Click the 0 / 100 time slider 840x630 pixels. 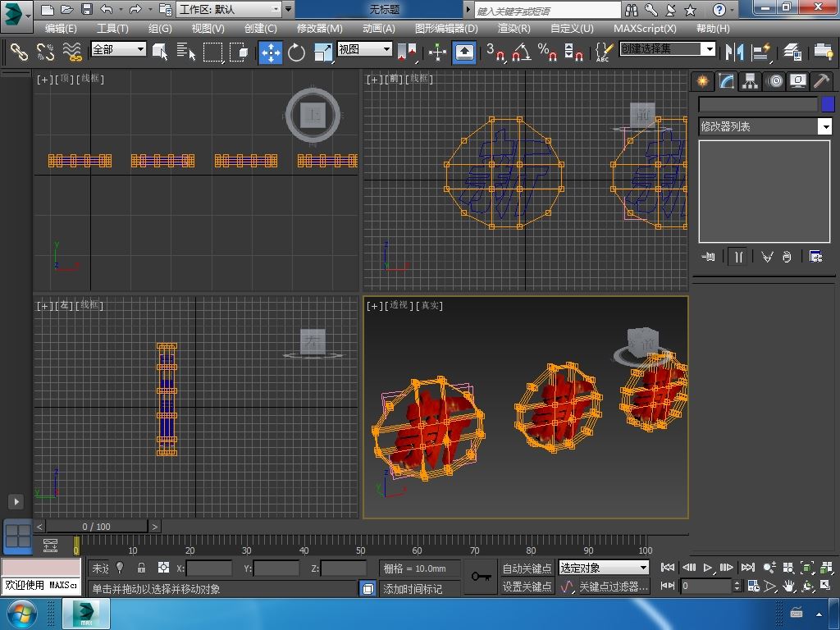pos(97,527)
